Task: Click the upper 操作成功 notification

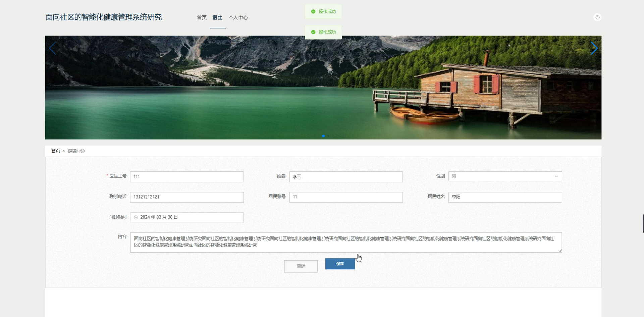Action: [323, 11]
